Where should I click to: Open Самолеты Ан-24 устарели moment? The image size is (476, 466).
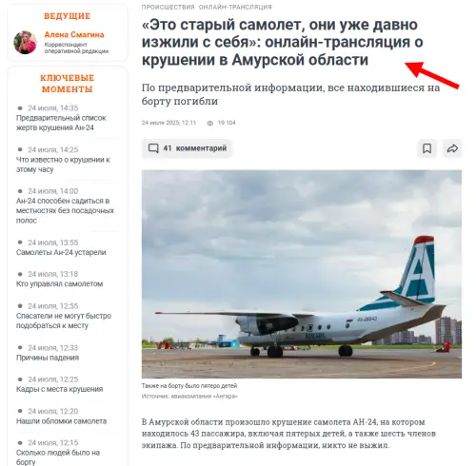(x=61, y=252)
